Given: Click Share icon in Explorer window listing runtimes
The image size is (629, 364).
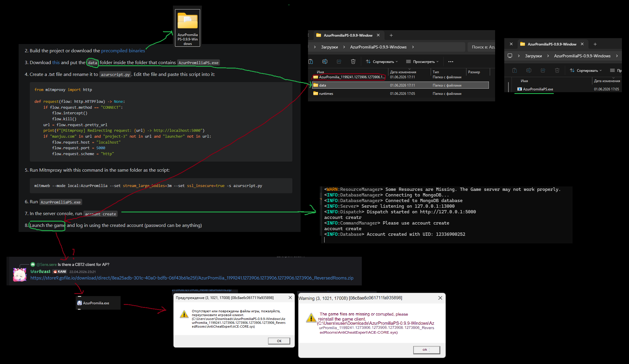Looking at the screenshot, I should pos(339,61).
